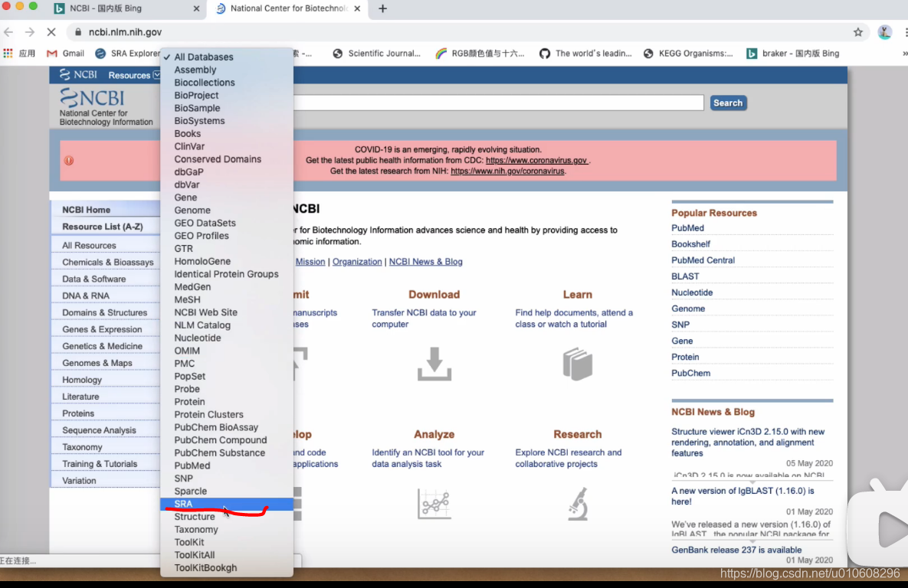Open Training & Tutorials sidebar item
Screen dimensions: 908x588
100,463
